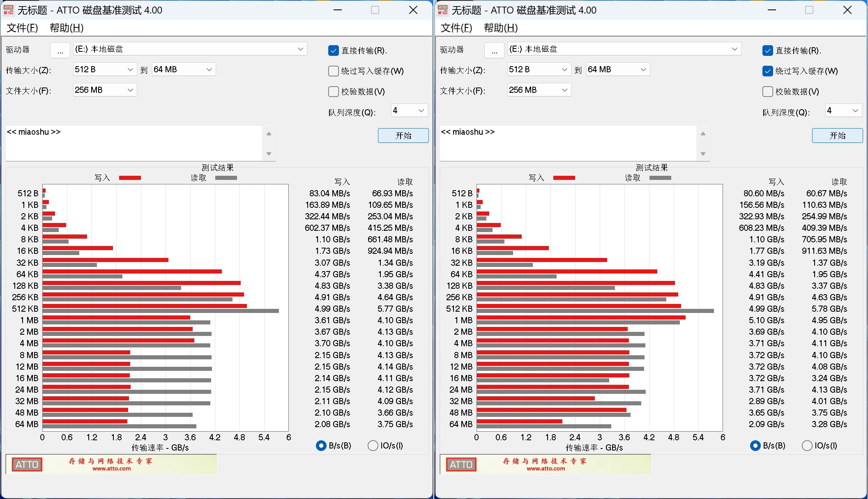This screenshot has height=499, width=868.
Task: Click gray 读取 legend swatch in right window
Action: (x=660, y=178)
